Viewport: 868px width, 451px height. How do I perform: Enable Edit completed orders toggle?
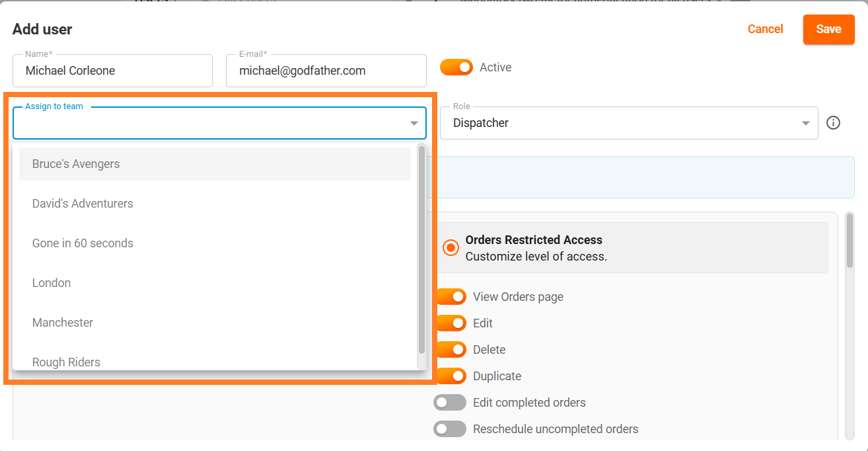coord(450,403)
